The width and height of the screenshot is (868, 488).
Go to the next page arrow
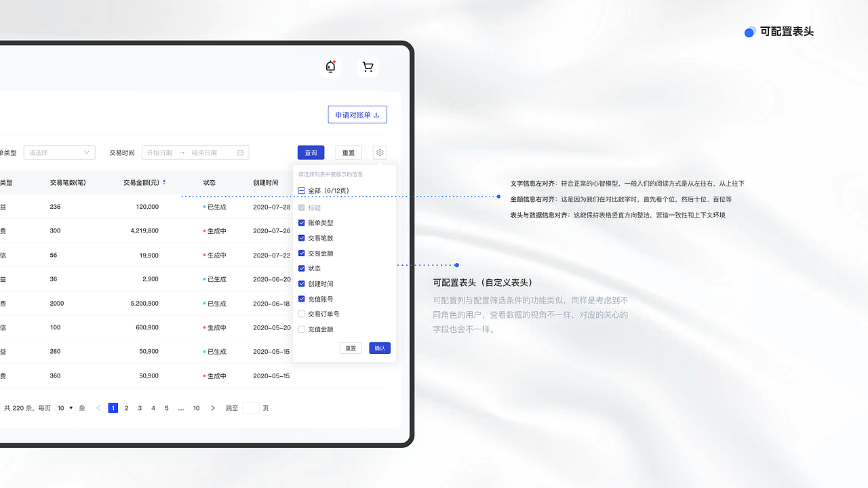click(x=213, y=408)
